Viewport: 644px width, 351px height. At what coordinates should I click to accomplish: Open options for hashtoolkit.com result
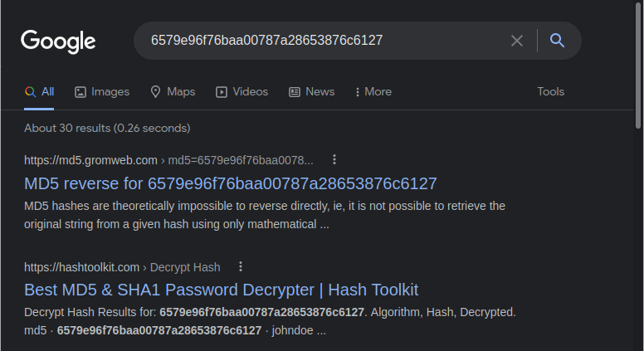pyautogui.click(x=241, y=266)
